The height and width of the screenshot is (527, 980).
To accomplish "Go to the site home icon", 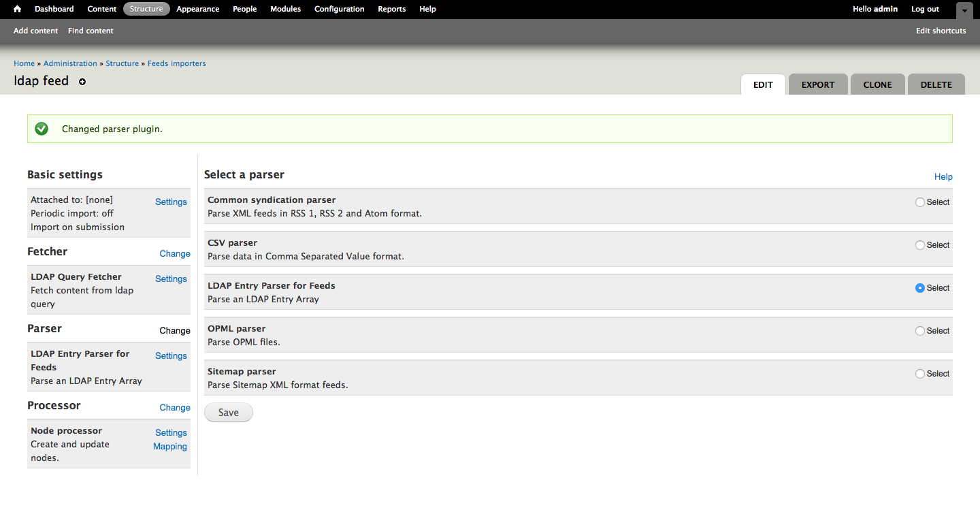I will pos(18,9).
